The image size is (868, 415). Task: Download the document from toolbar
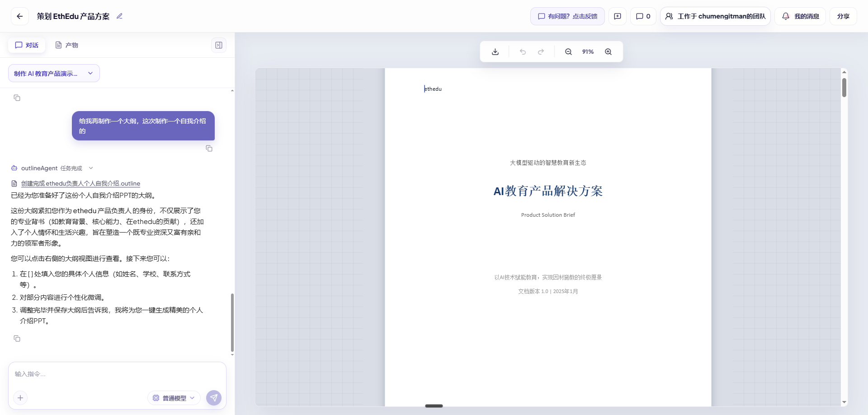point(495,52)
